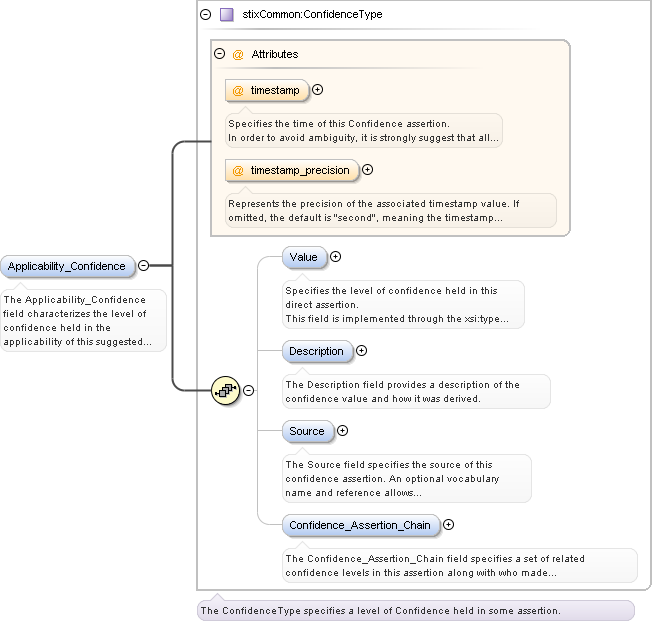The width and height of the screenshot is (653, 624).
Task: Click the @ icon in timestamp attribute
Action: pos(238,90)
